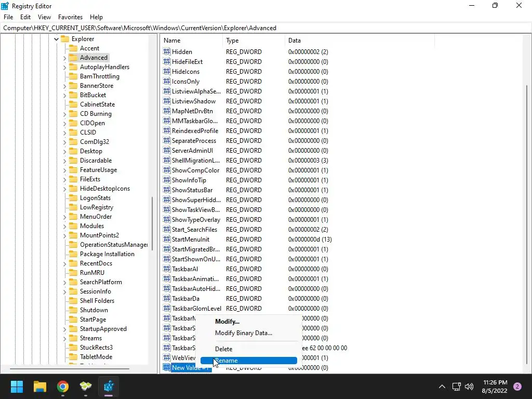532x399 pixels.
Task: Click the Registry Editor taskbar icon
Action: coord(109,387)
